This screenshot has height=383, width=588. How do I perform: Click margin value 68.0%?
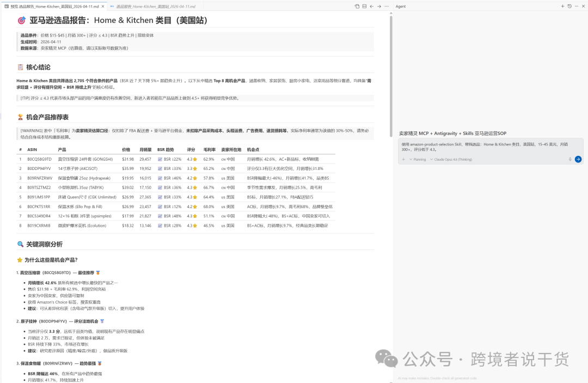coord(209,206)
